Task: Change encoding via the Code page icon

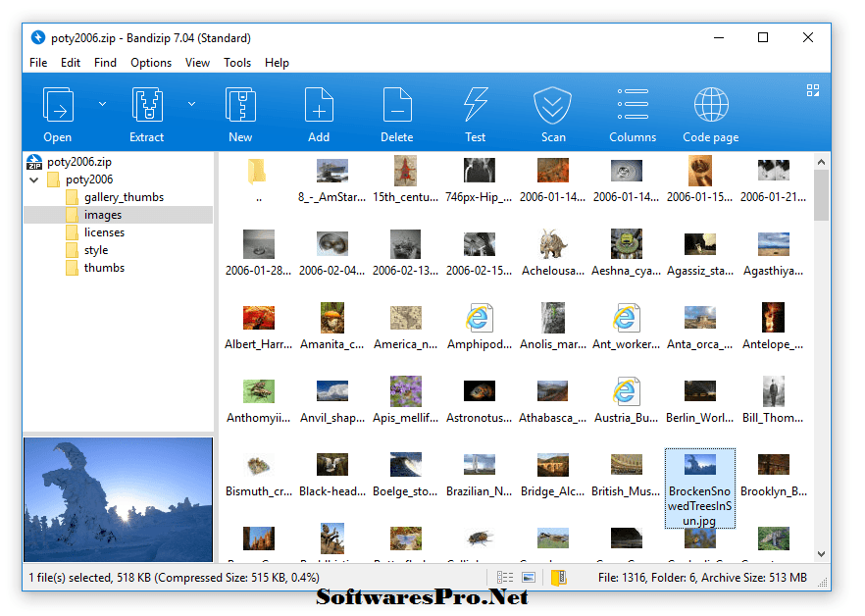Action: click(709, 108)
